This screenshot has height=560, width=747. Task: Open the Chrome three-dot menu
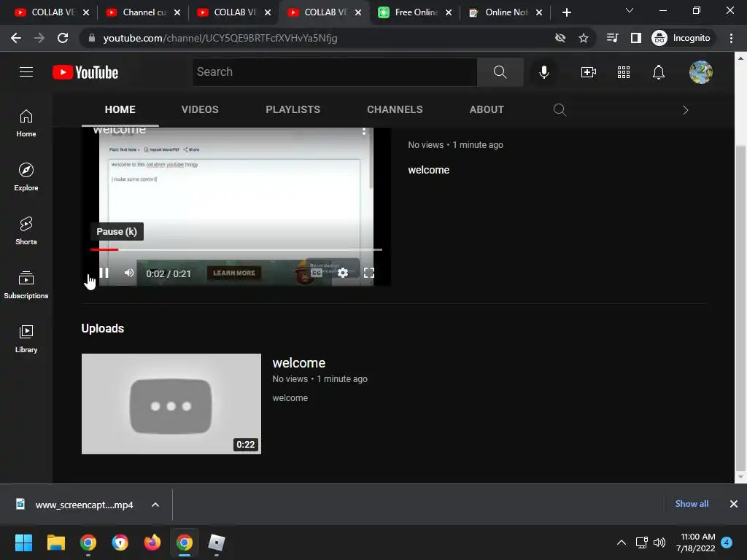point(731,38)
